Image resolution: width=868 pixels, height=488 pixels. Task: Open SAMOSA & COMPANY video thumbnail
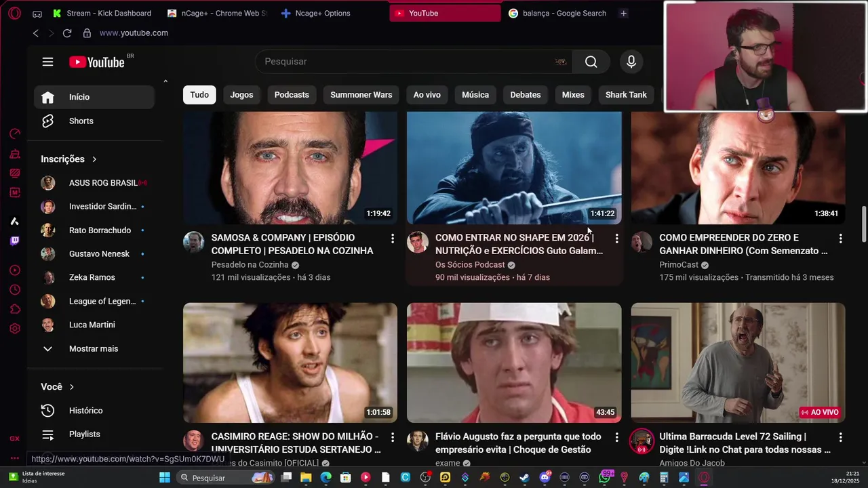290,167
